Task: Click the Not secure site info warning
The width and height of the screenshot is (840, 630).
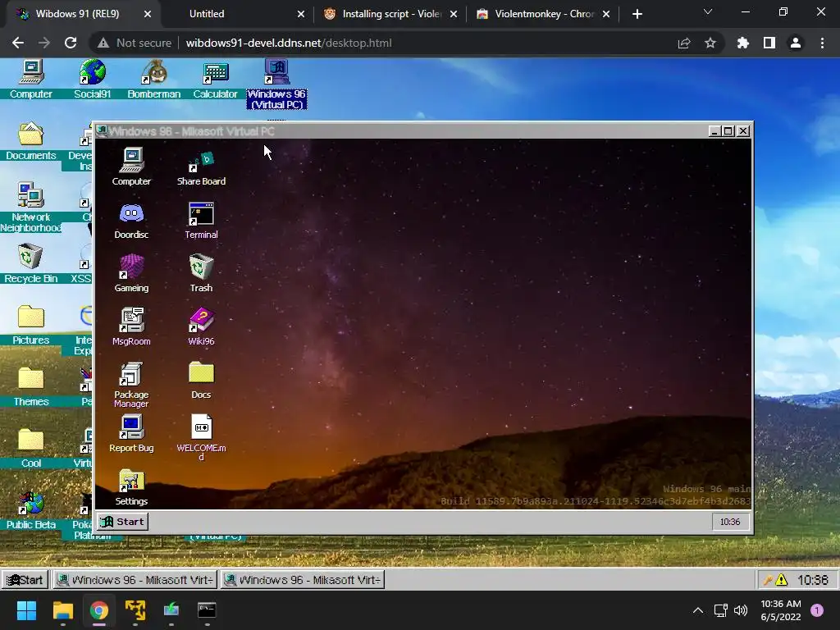Action: pos(135,43)
